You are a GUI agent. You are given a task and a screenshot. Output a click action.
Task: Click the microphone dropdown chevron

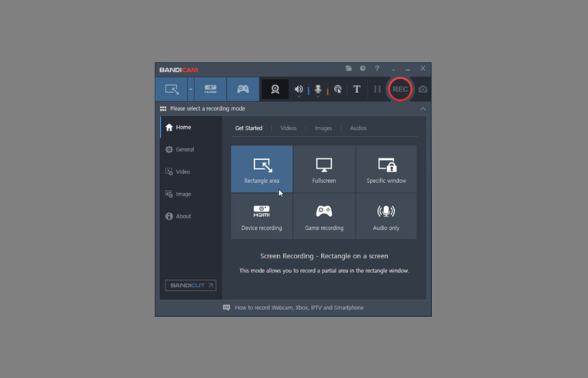pos(318,97)
